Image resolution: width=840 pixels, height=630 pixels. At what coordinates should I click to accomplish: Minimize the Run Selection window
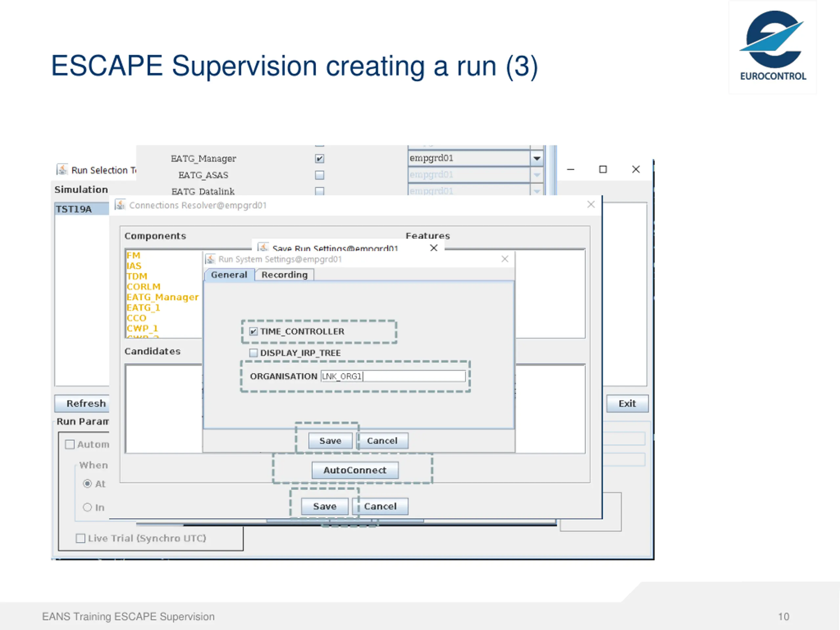pos(570,169)
